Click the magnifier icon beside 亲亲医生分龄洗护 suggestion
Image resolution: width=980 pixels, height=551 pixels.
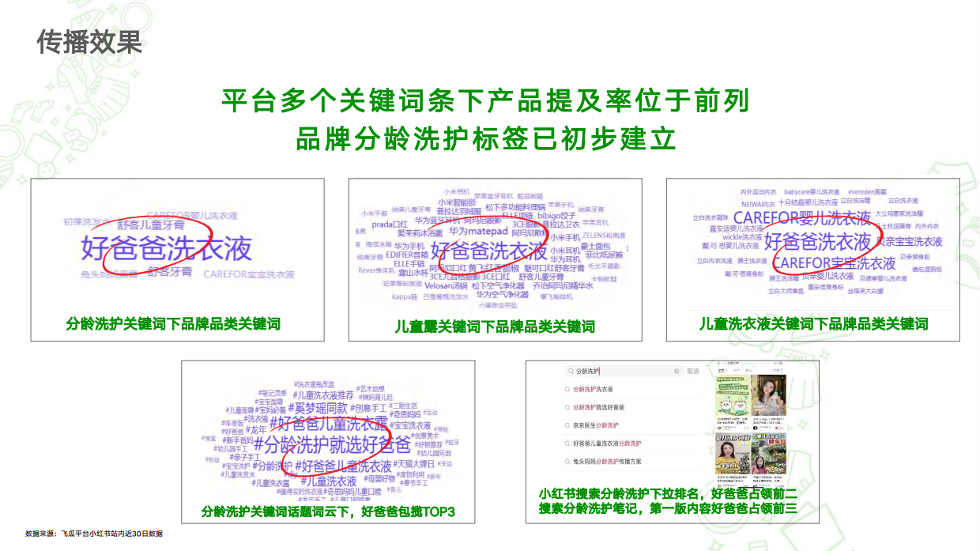point(567,425)
